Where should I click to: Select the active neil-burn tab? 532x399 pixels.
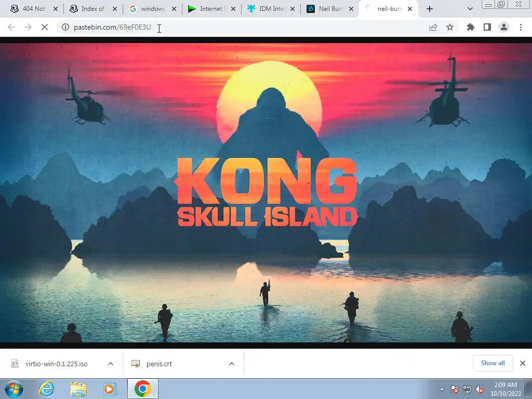[389, 9]
